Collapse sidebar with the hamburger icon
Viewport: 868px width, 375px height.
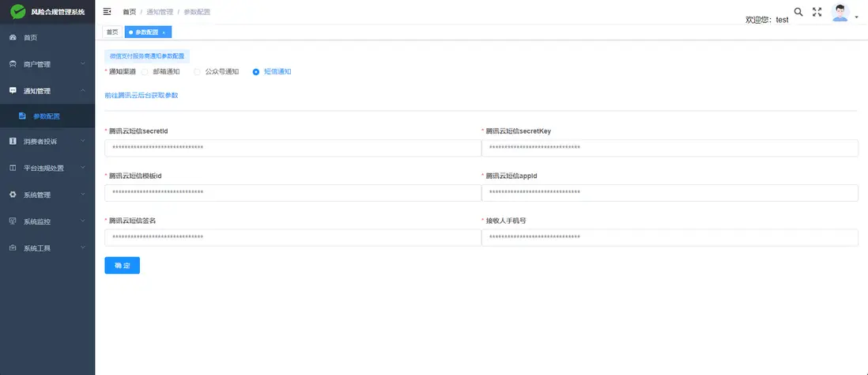pos(108,12)
